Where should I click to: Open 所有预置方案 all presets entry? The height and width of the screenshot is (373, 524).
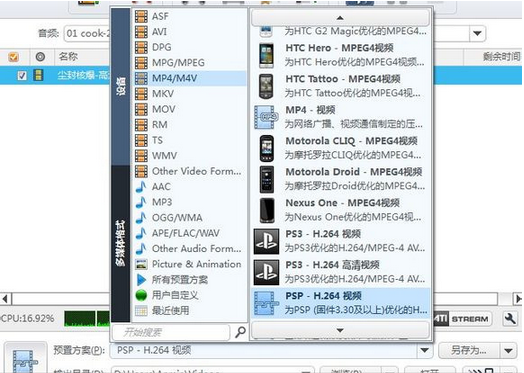coord(189,279)
